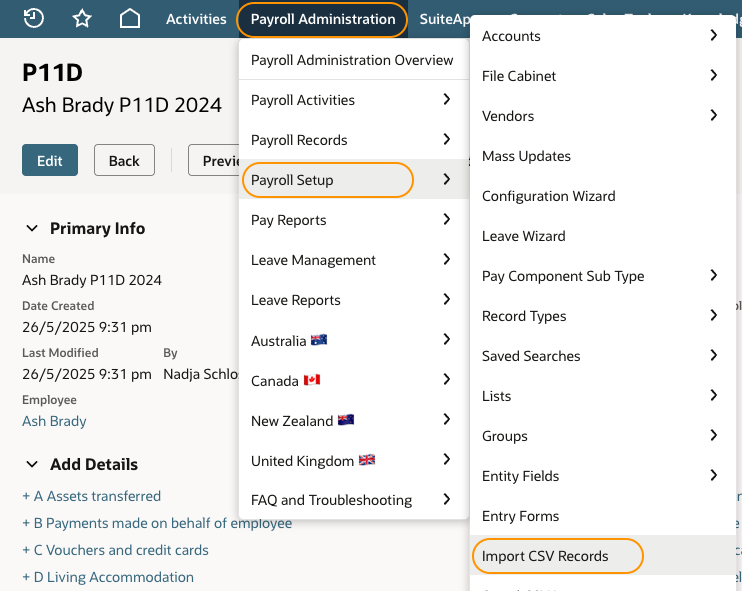The width and height of the screenshot is (742, 591).
Task: Open the Record Types submenu
Action: [x=603, y=316]
